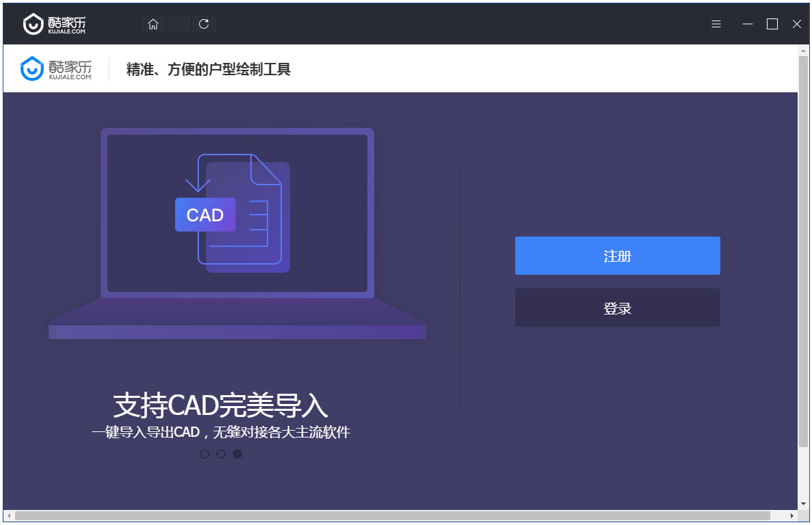Image resolution: width=812 pixels, height=525 pixels.
Task: Click the horizontal scrollbar thumb
Action: [393, 515]
